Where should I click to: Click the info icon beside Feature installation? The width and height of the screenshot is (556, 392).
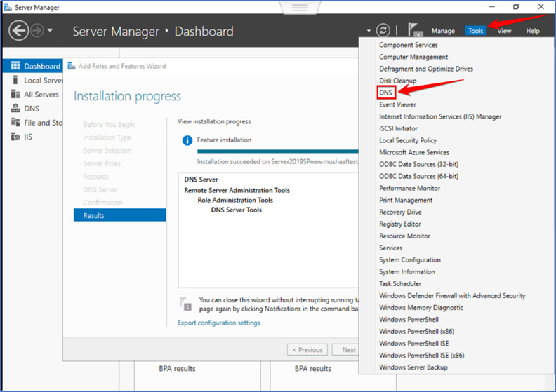click(187, 140)
